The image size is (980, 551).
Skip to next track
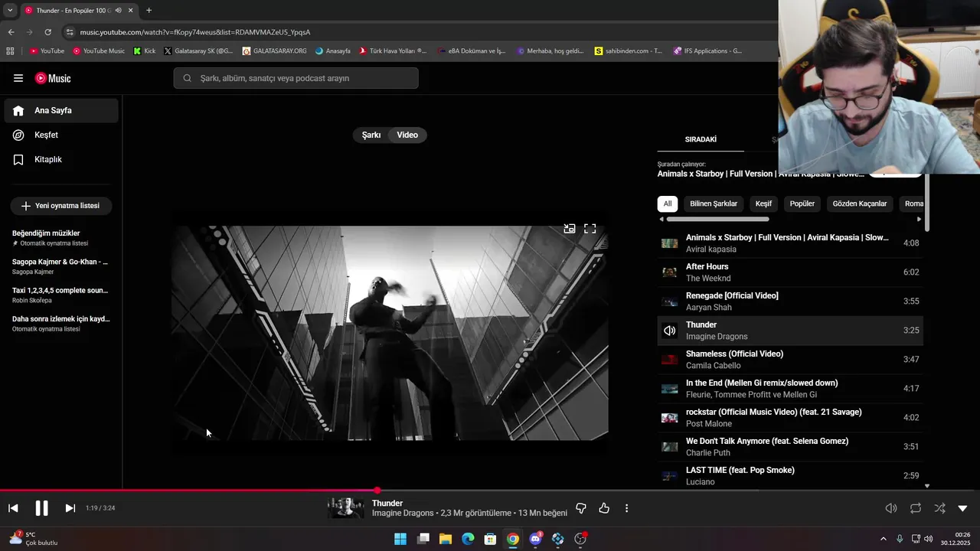coord(70,508)
